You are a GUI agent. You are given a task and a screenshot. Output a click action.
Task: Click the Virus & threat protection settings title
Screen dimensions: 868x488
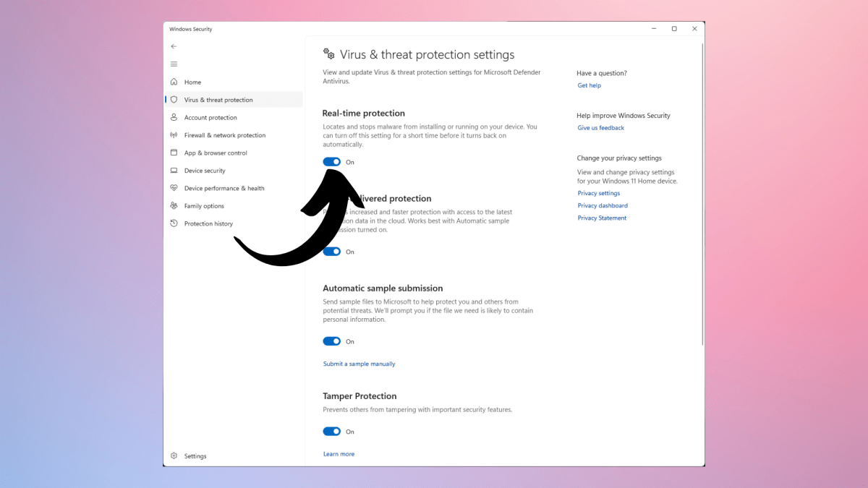pyautogui.click(x=427, y=55)
